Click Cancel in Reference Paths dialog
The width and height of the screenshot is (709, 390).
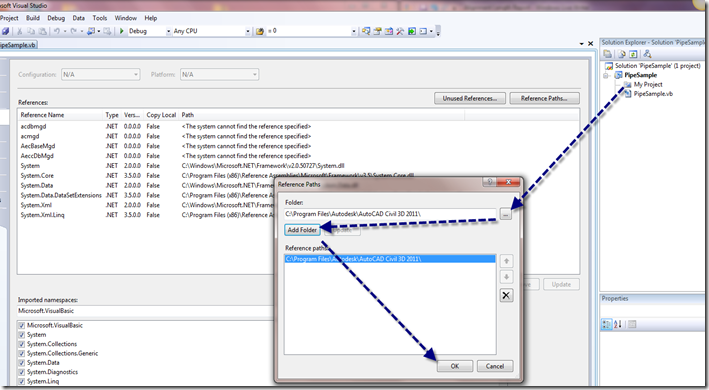[495, 366]
